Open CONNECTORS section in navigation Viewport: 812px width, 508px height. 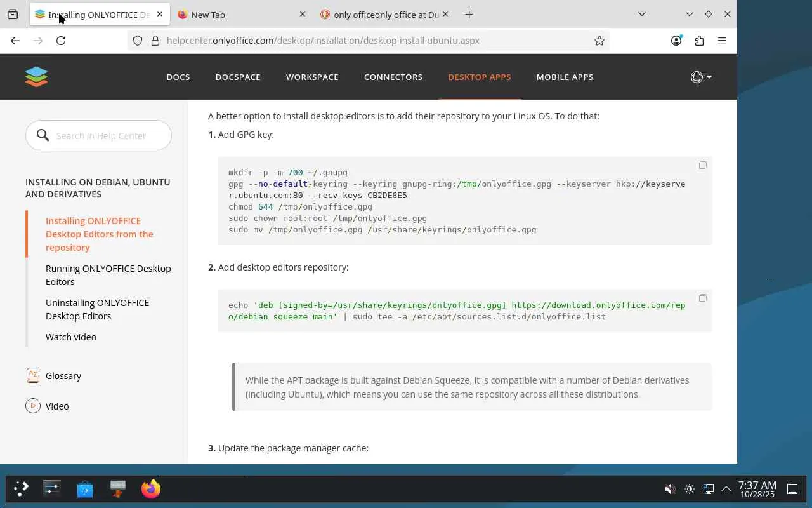[393, 77]
